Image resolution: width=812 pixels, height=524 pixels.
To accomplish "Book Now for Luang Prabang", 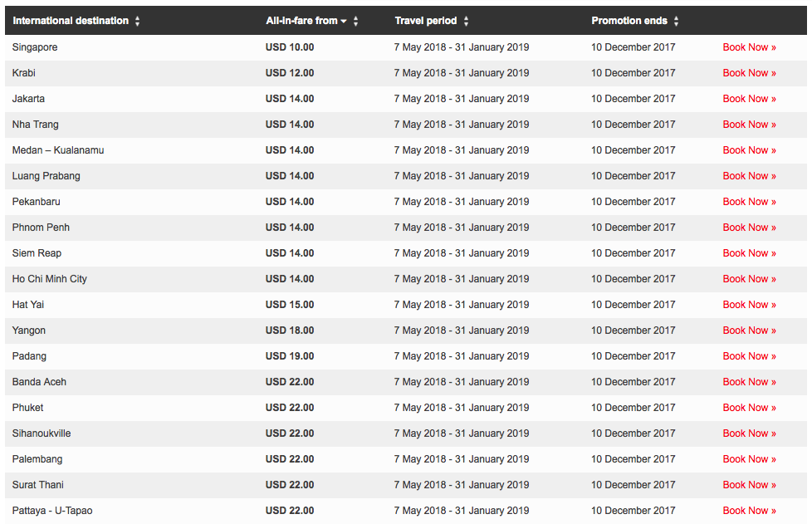I will click(x=750, y=176).
